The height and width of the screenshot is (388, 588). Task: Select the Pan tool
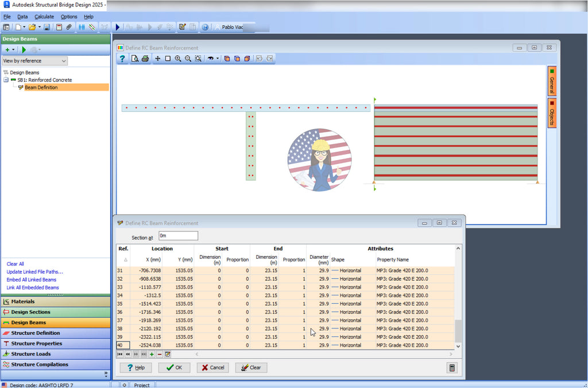pos(157,58)
